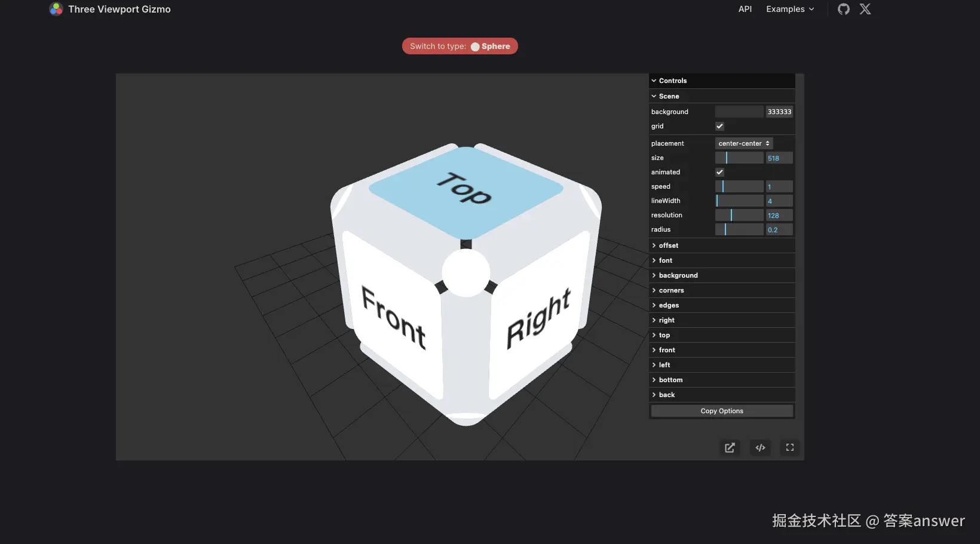Expand the front face folder
The height and width of the screenshot is (544, 980).
(722, 350)
